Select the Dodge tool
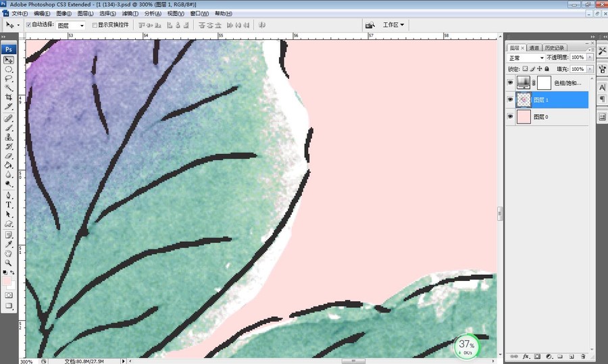This screenshot has height=364, width=608. pos(9,184)
